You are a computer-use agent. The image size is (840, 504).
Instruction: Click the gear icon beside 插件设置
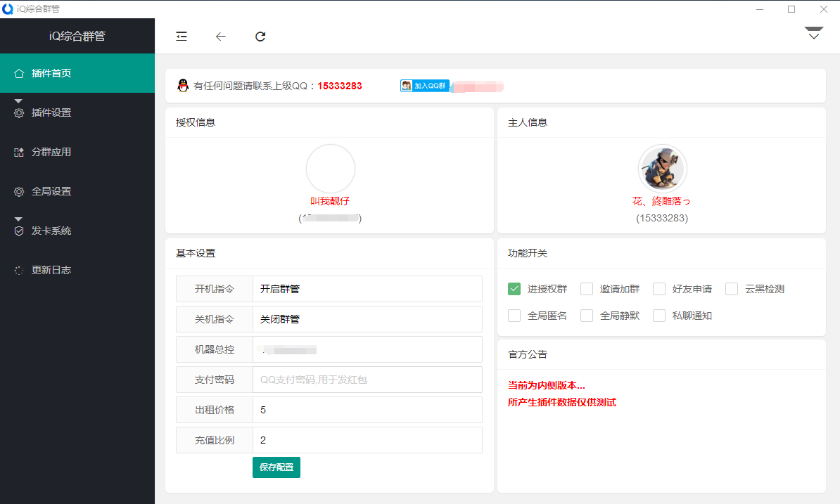click(x=19, y=113)
